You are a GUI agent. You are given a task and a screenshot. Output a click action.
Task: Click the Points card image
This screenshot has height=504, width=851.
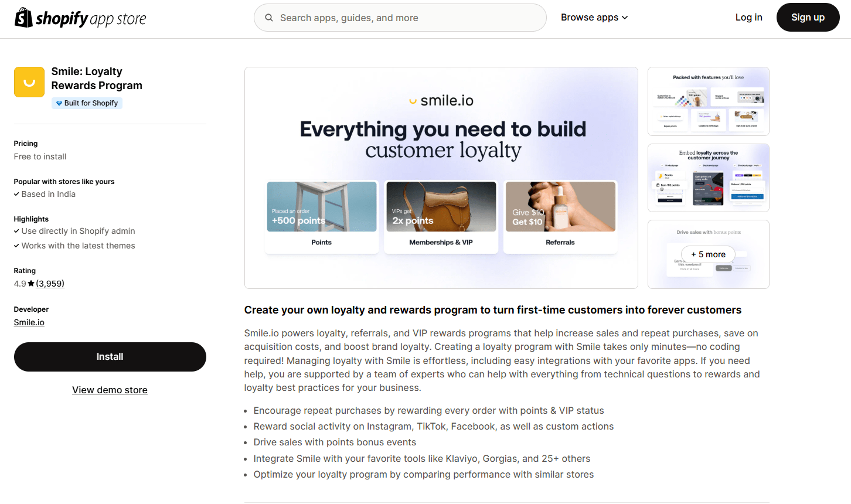click(322, 207)
